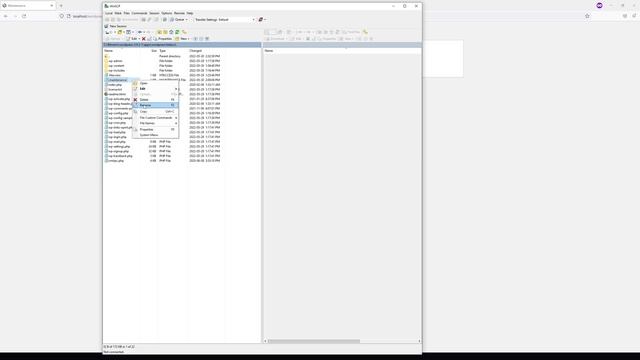This screenshot has width=640, height=360.
Task: Open the Queue dropdown
Action: 179,20
